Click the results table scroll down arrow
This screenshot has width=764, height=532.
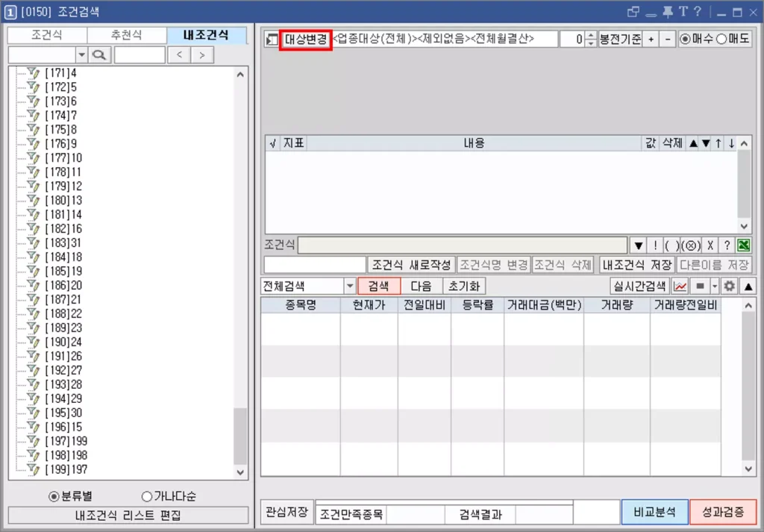tap(748, 469)
